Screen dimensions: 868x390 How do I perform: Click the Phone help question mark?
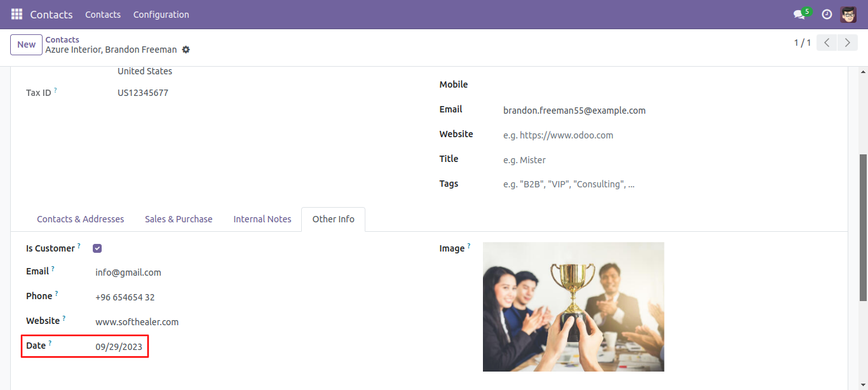tap(56, 293)
